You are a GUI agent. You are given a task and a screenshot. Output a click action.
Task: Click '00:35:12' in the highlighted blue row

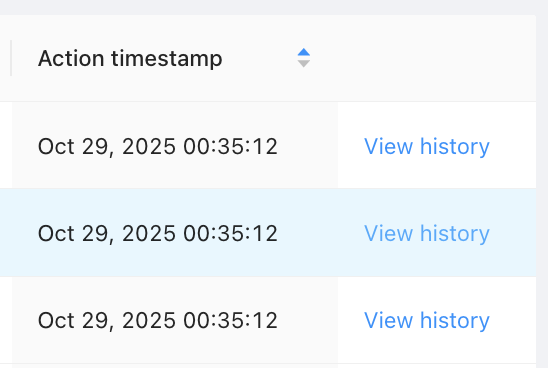coord(231,233)
